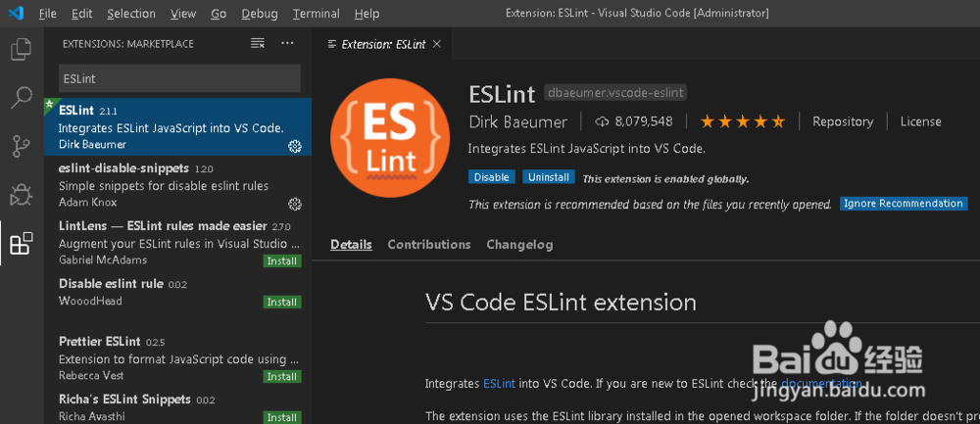Open the Debug view in activity bar
This screenshot has height=424, width=980.
pyautogui.click(x=22, y=195)
